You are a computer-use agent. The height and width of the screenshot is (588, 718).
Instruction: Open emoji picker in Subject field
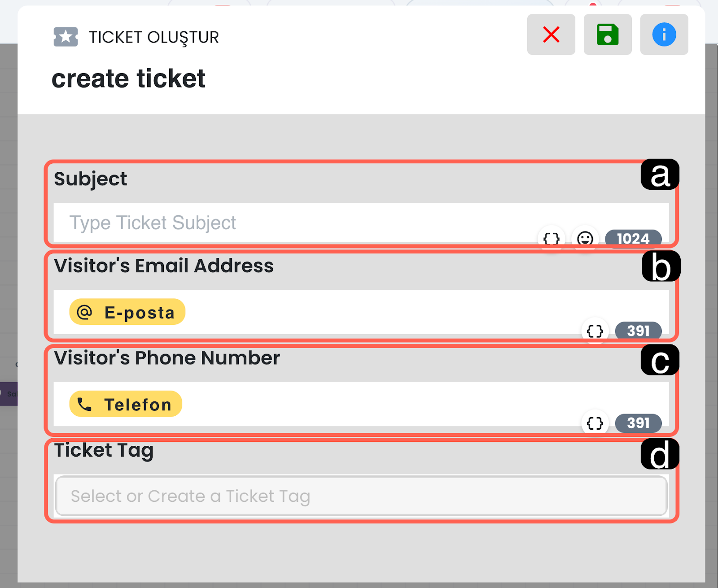[585, 239]
